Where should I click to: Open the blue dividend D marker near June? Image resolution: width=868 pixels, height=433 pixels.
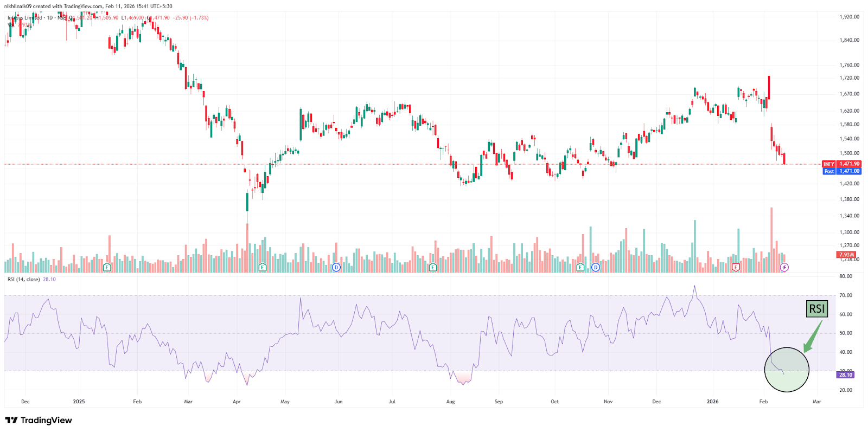point(336,267)
